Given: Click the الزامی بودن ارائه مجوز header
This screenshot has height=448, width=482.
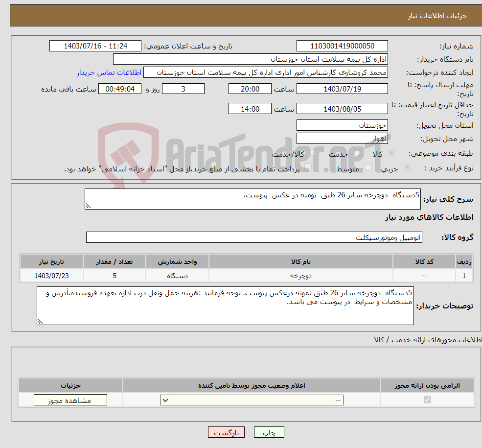Looking at the screenshot, I should point(427,386).
